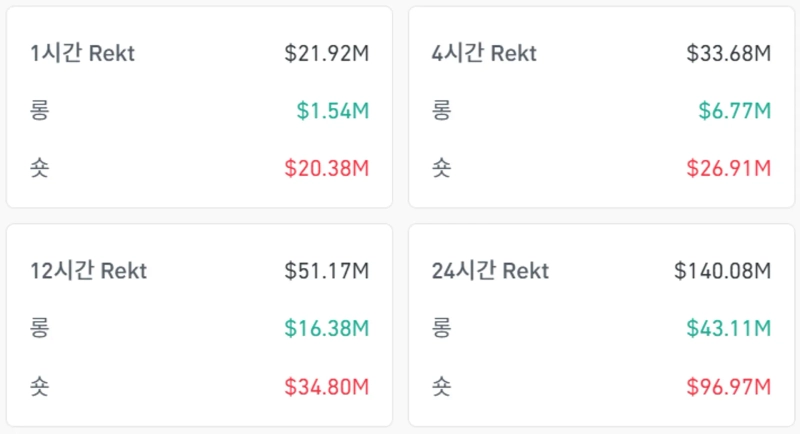Click the 롱 label in 24시간 card

(x=442, y=327)
